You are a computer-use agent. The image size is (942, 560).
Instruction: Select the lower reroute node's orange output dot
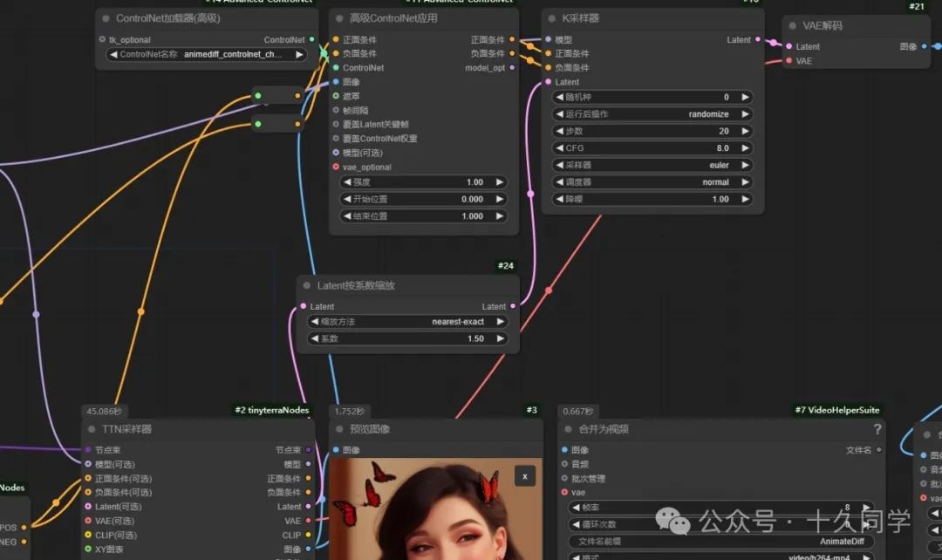pyautogui.click(x=297, y=125)
